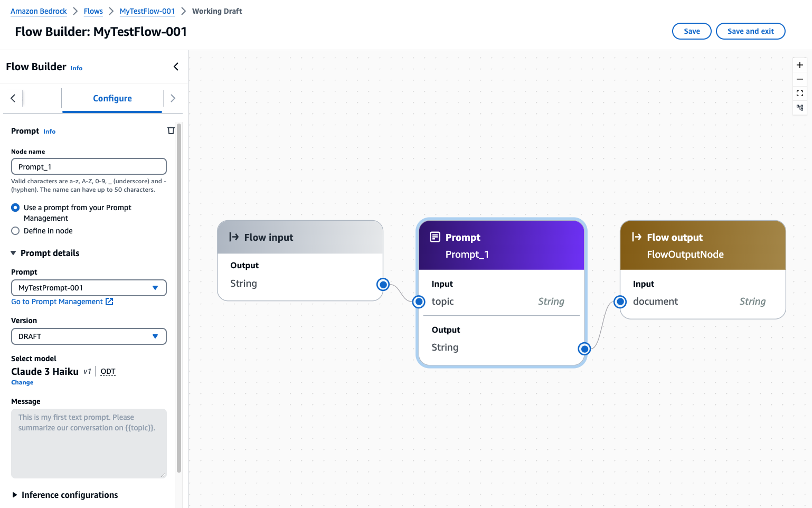Click the Message text area

tap(89, 444)
